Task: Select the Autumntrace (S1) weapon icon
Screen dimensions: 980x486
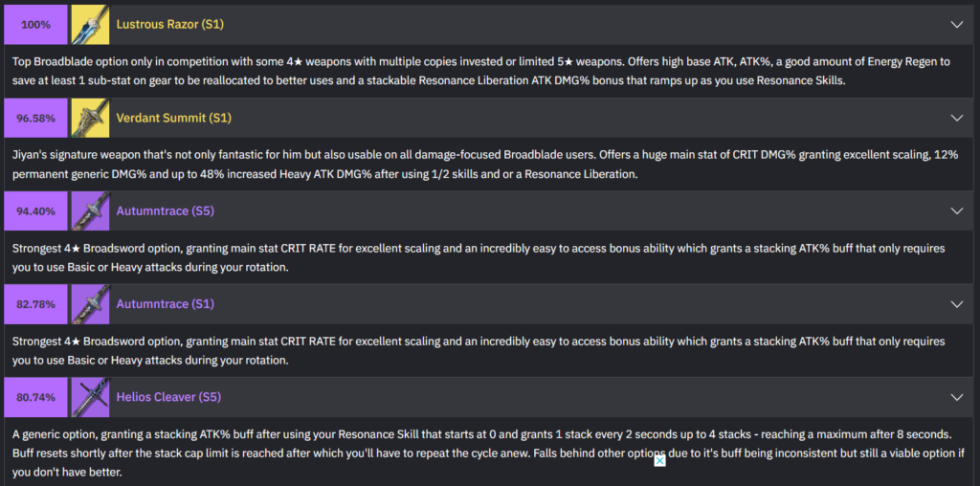Action: pos(90,304)
